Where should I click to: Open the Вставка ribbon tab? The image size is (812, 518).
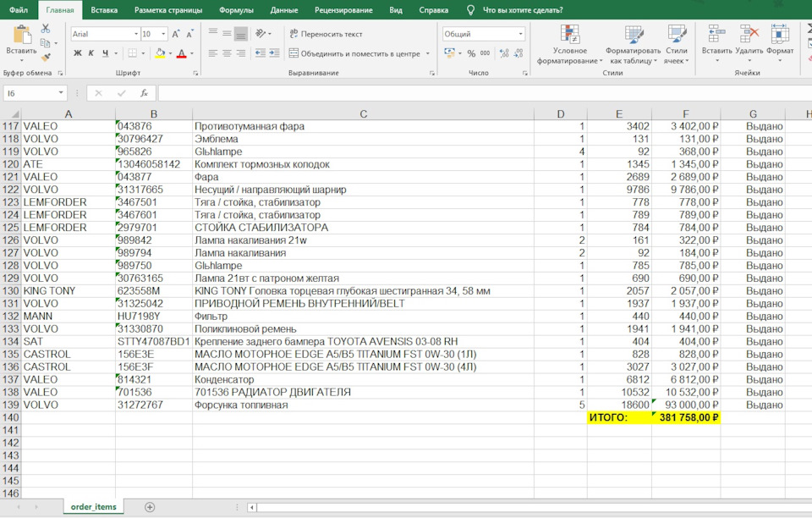point(104,10)
